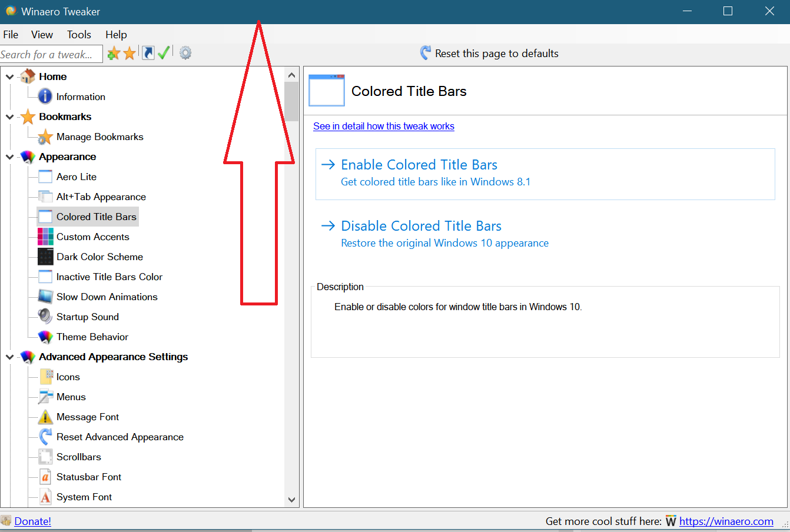Screen dimensions: 790x532
Task: Click the Aero Lite window icon
Action: (x=45, y=177)
